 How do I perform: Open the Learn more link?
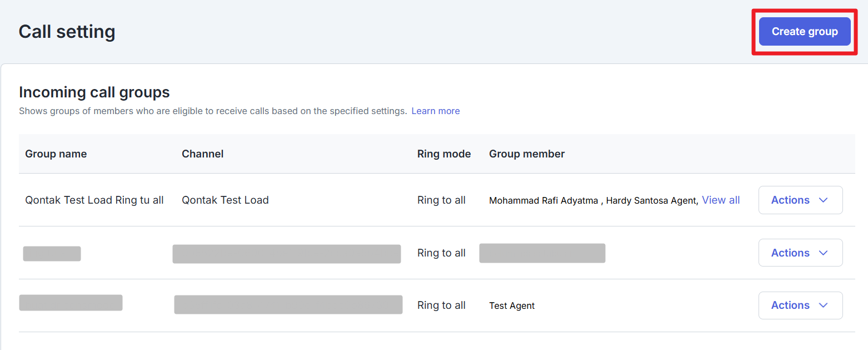[x=435, y=111]
